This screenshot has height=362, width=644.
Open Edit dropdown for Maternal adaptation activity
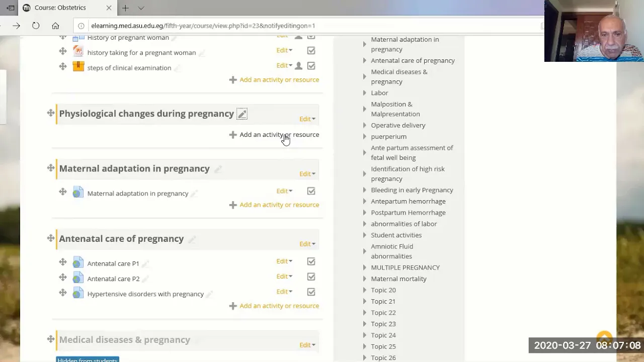284,191
